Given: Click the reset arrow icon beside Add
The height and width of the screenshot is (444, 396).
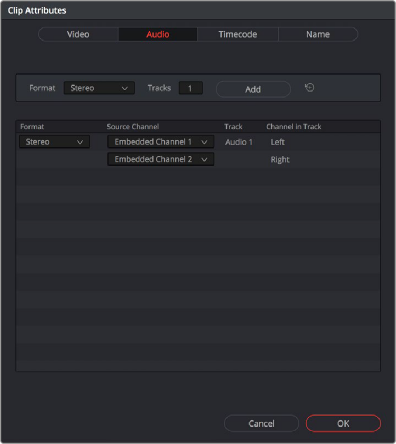Looking at the screenshot, I should tap(310, 88).
